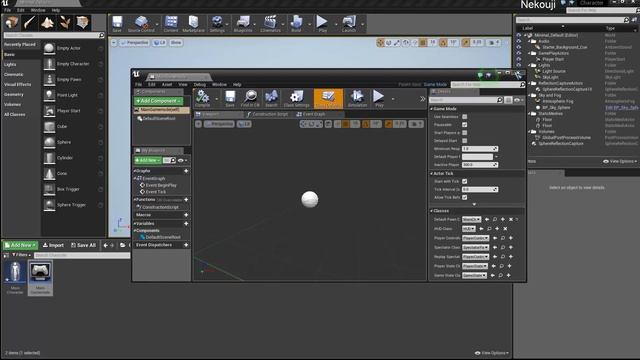Click Inactive Player State Life Span field

(480, 164)
